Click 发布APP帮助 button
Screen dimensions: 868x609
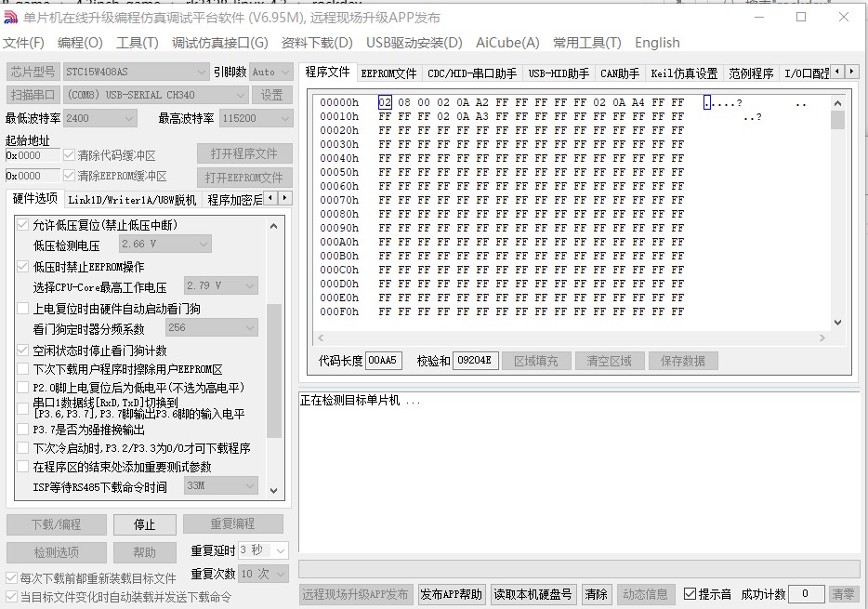click(451, 594)
